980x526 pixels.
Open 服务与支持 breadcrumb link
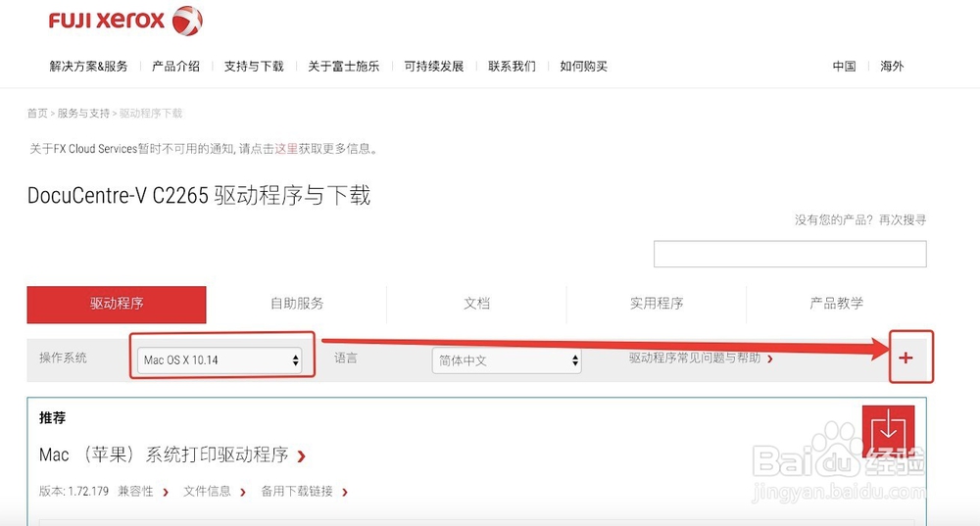(83, 113)
